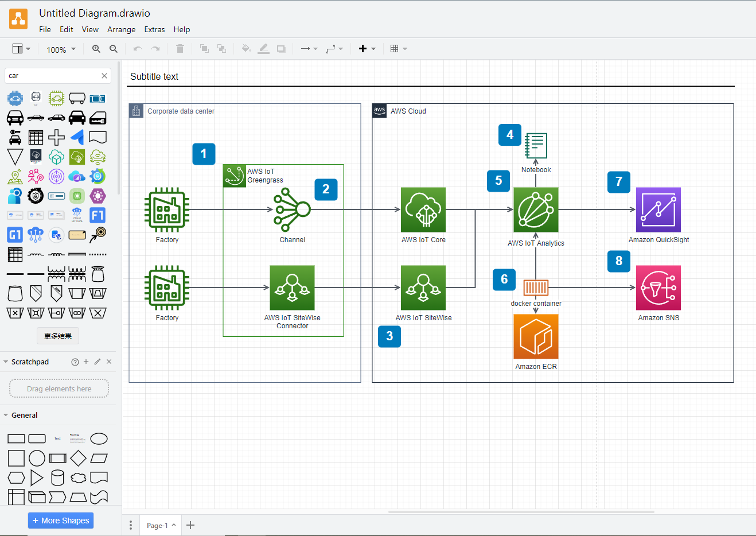Click the horizontal canvas scrollbar
This screenshot has width=756, height=536.
521,511
